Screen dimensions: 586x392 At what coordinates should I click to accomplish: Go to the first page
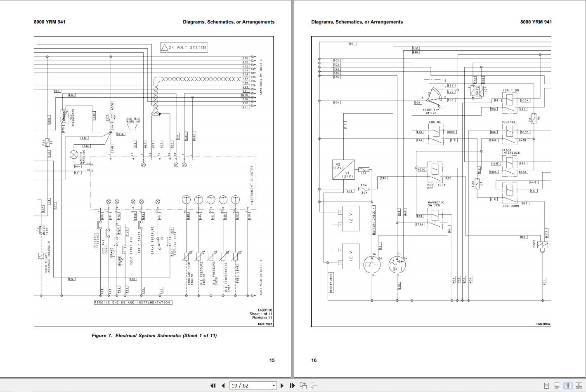tap(213, 386)
